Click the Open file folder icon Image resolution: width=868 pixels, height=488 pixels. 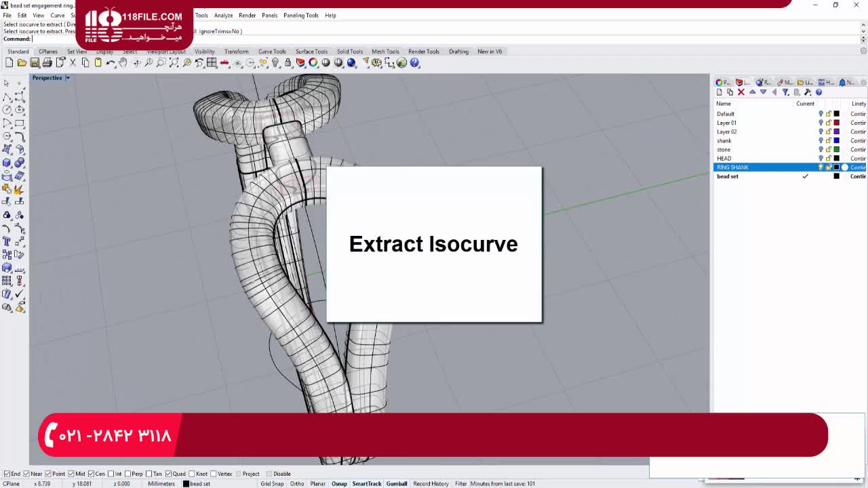(22, 63)
